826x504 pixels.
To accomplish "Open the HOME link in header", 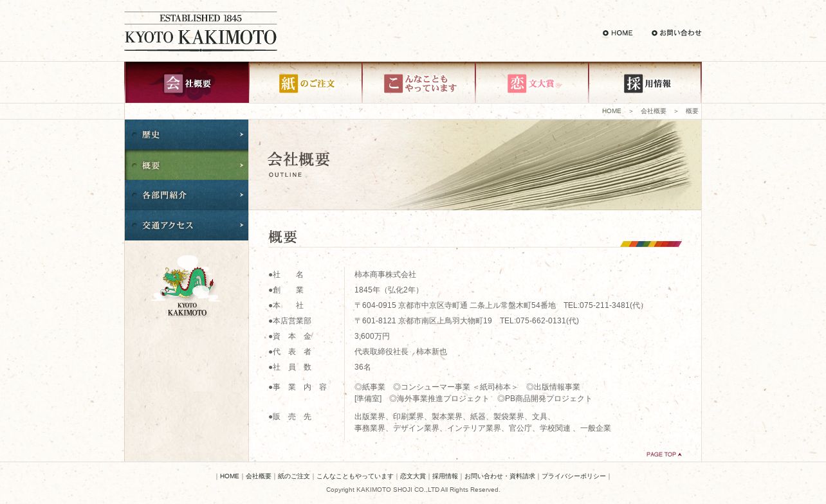I will pyautogui.click(x=618, y=33).
